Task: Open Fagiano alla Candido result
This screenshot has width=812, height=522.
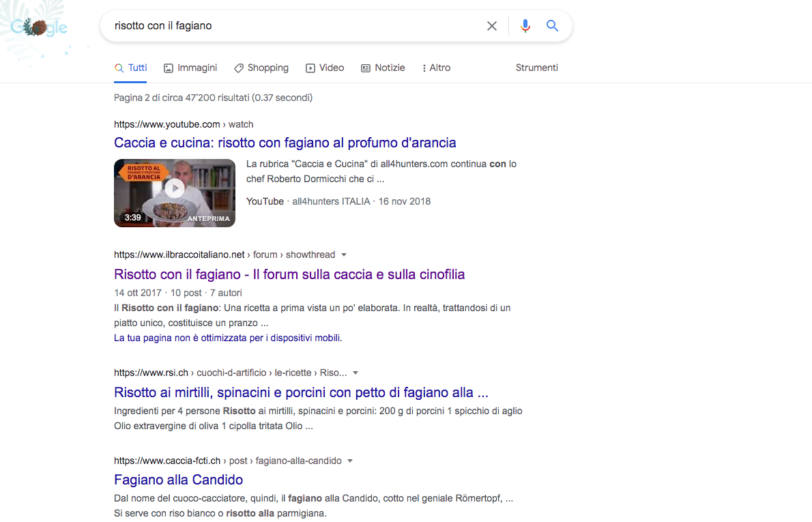Action: [x=179, y=480]
